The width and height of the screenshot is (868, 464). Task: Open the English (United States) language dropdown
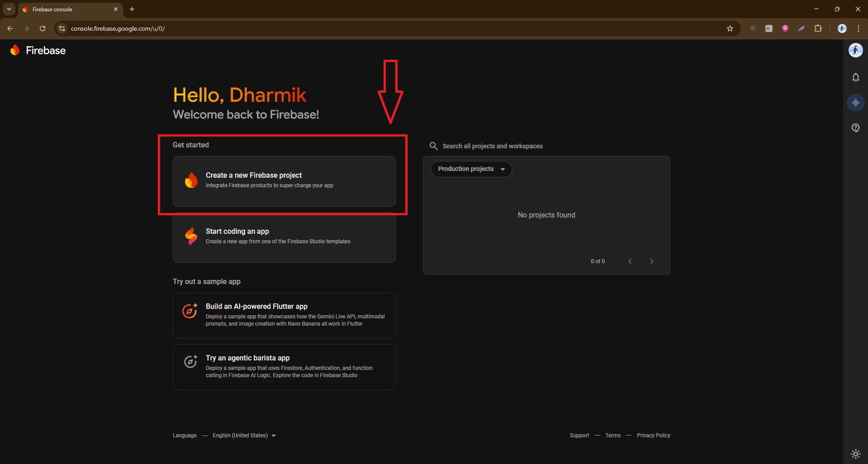tap(244, 436)
